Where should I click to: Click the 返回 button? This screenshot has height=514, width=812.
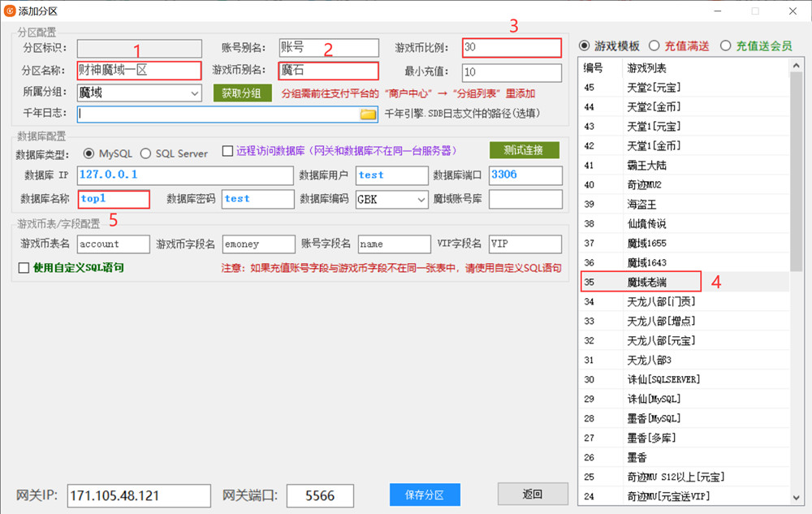click(x=532, y=494)
